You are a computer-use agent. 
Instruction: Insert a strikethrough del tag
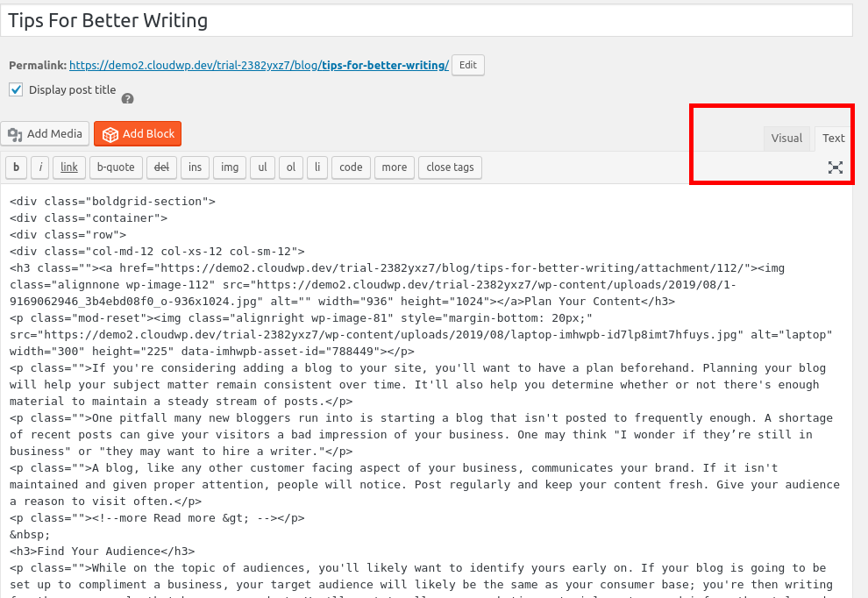click(161, 167)
